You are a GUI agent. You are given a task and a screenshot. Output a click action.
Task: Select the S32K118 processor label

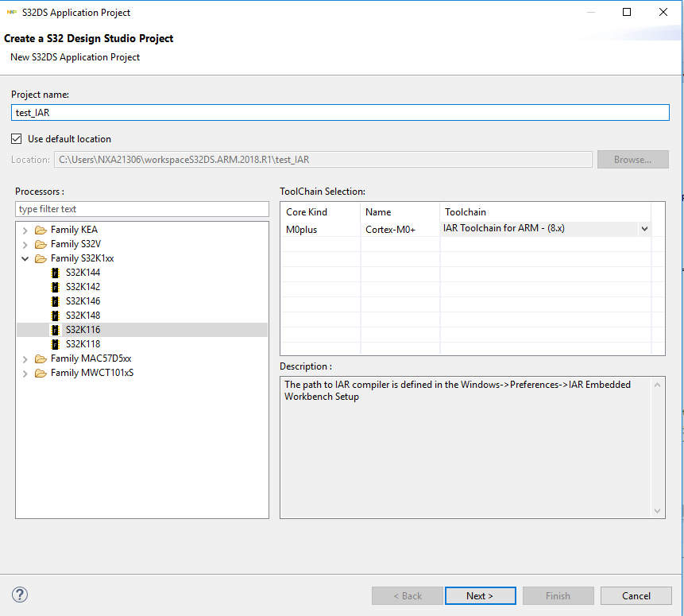pyautogui.click(x=83, y=344)
